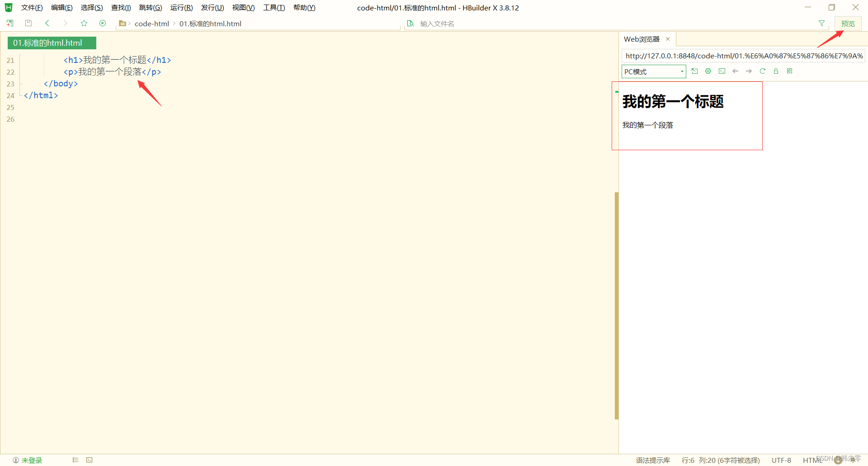Viewport: 868px width, 466px height.
Task: Create a new file with the New File icon
Action: (x=9, y=23)
